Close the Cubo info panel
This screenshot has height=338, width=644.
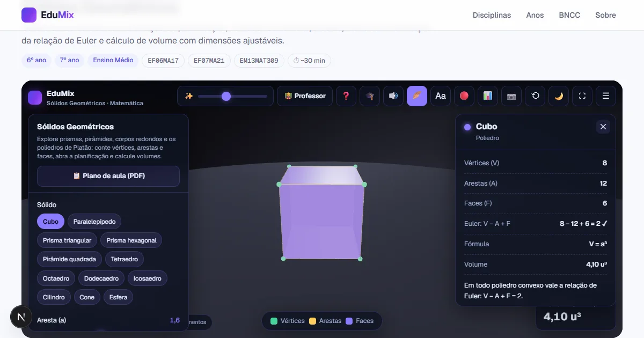click(603, 127)
